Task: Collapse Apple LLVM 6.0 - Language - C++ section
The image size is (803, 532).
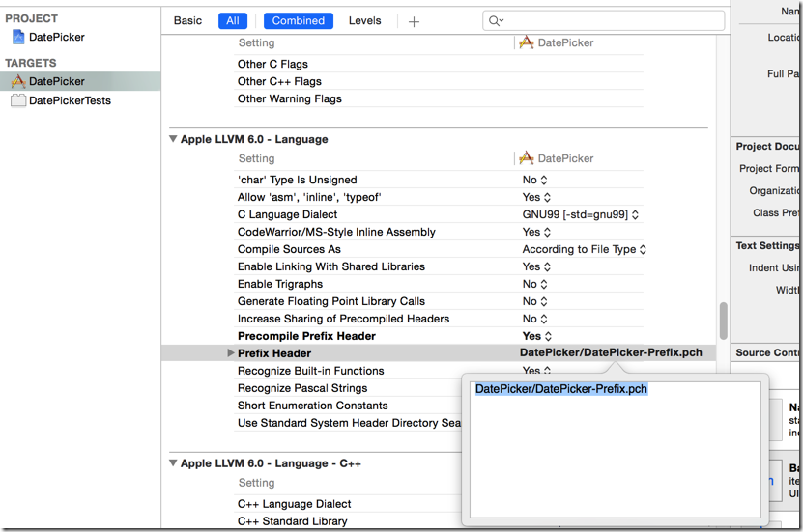Action: coord(173,463)
